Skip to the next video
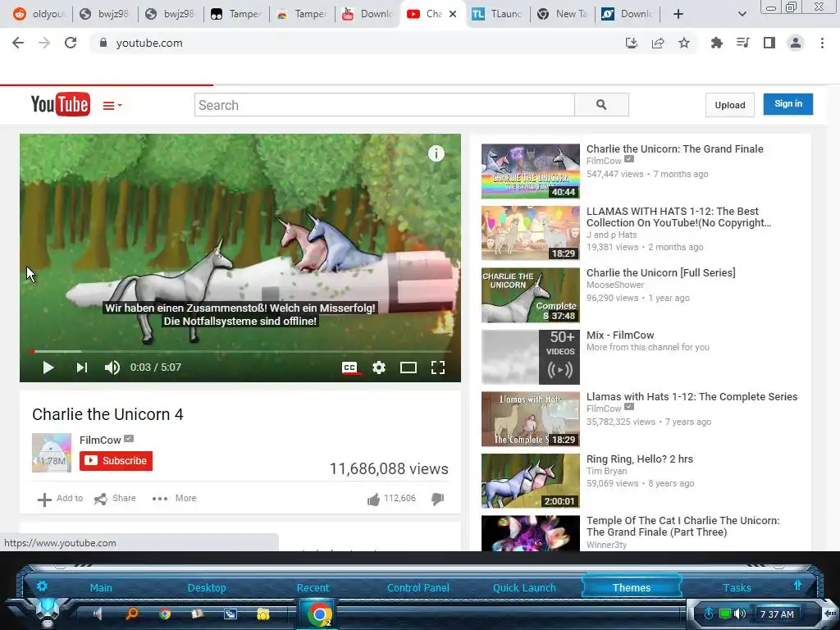 (x=81, y=367)
